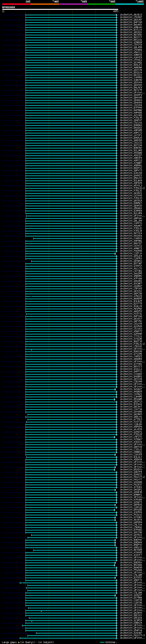
Task: Select hit label UniRef100_Q8S920
Action: tap(131, 32)
